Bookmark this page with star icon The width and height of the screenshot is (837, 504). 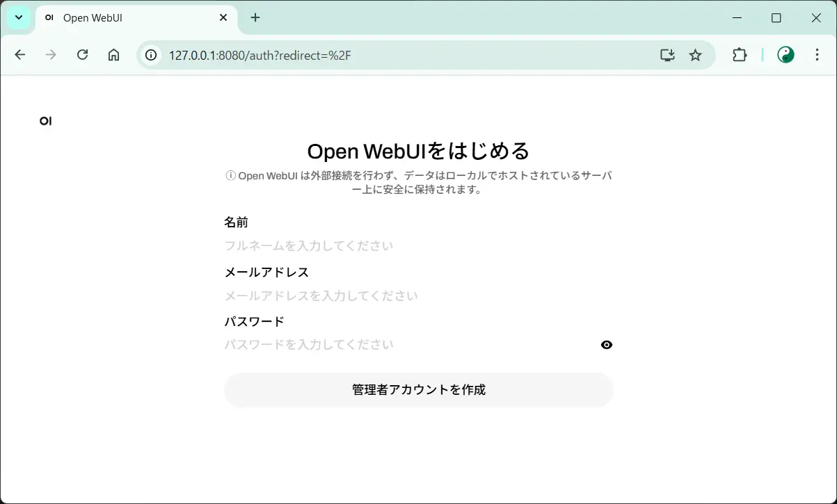[695, 55]
